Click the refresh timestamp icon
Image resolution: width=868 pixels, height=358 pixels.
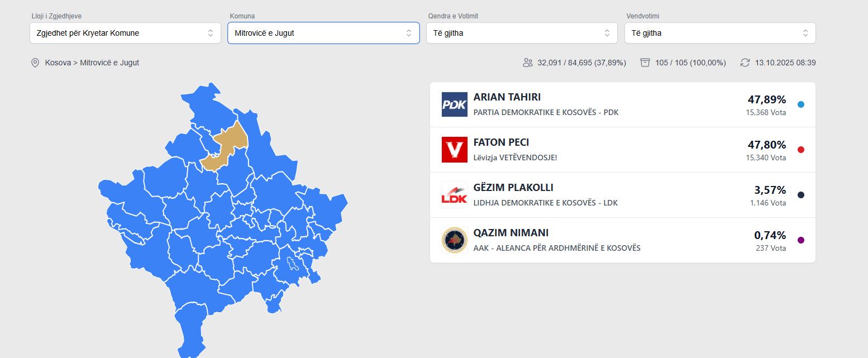tap(745, 63)
